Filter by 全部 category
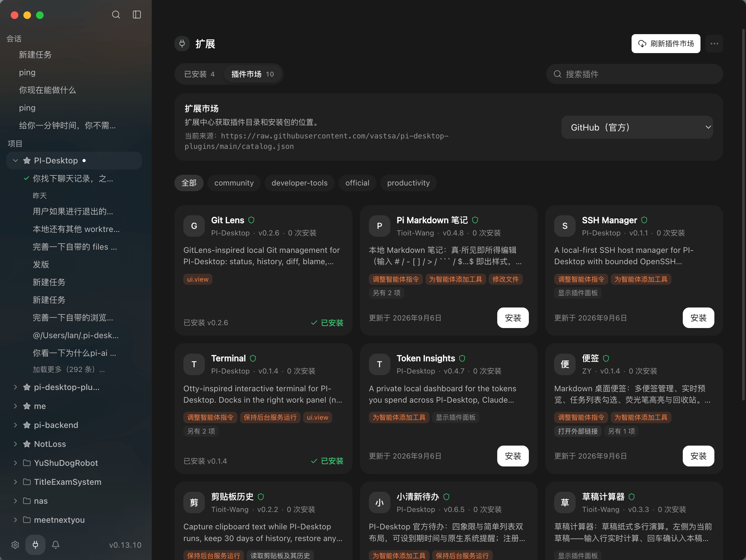The height and width of the screenshot is (560, 746). 189,183
